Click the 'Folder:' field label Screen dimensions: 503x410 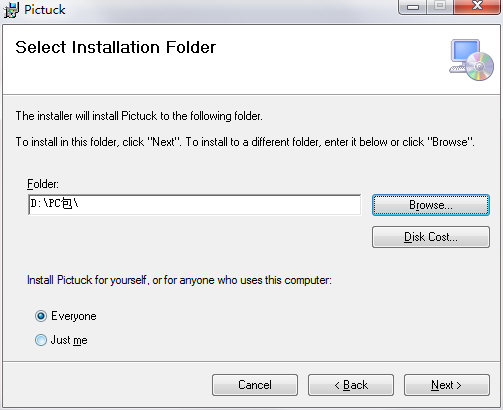click(43, 184)
